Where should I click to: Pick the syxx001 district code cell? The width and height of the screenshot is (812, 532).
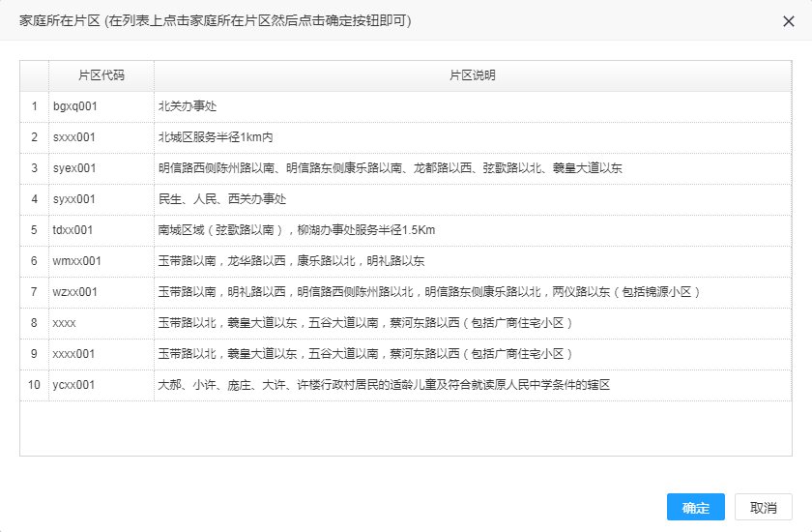point(74,199)
